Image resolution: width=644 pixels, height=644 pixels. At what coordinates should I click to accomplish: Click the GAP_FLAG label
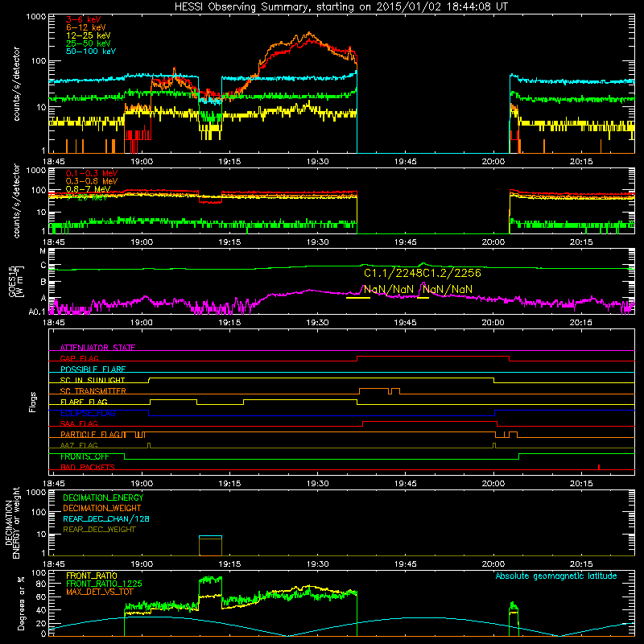79,358
